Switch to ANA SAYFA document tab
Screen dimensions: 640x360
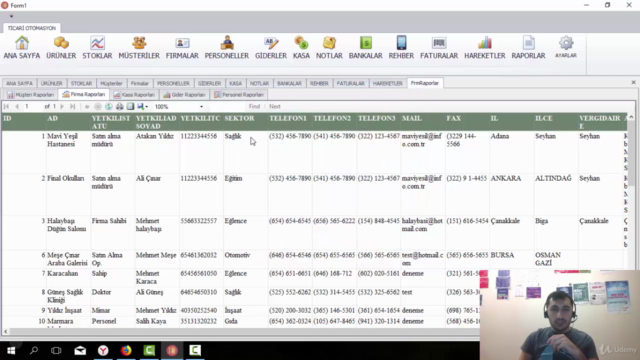pyautogui.click(x=19, y=83)
